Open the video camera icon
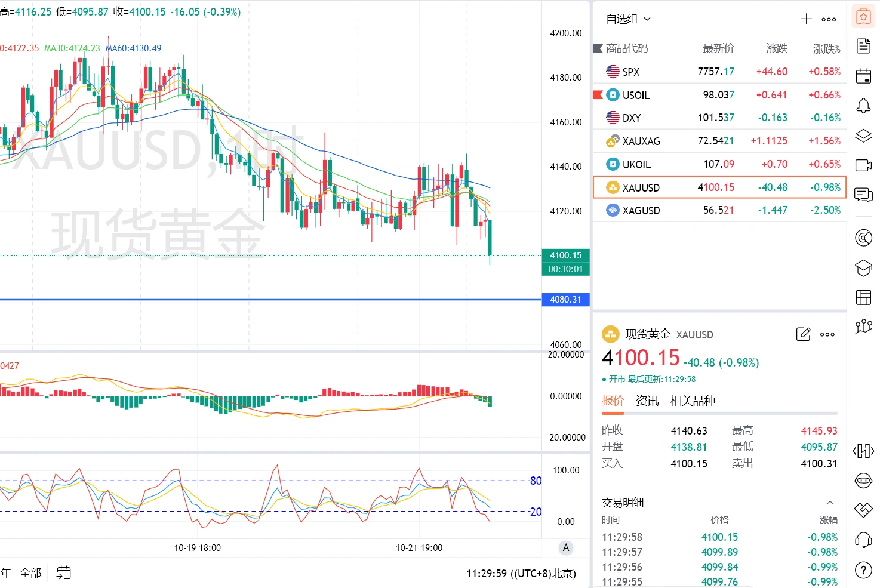Viewport: 880px width, 588px height. coord(863,165)
